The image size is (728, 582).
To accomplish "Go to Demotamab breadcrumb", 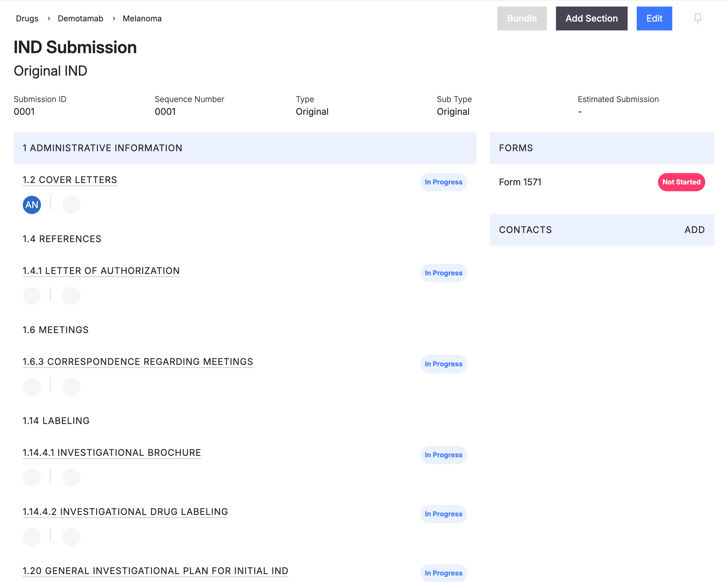I will [80, 18].
